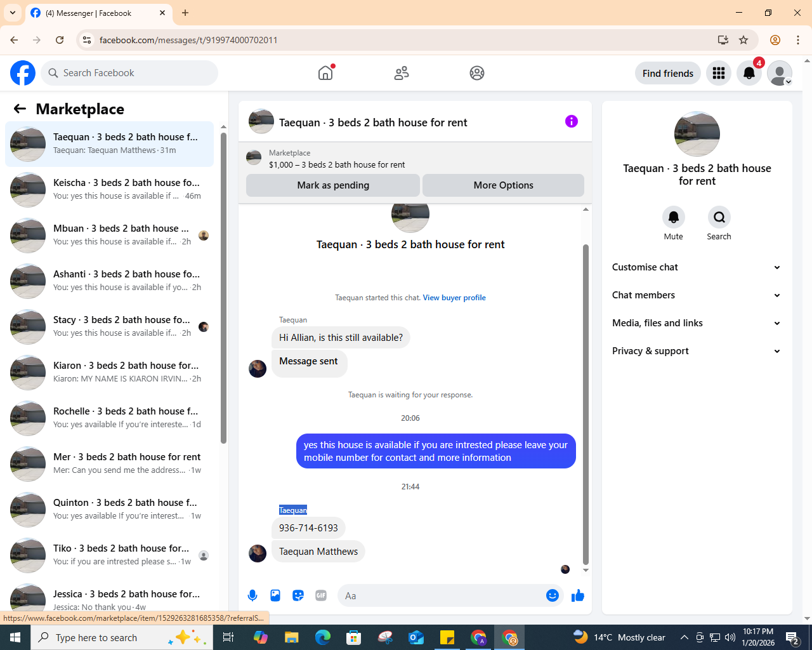Reload the page in Chrome
This screenshot has width=812, height=650.
click(x=60, y=40)
